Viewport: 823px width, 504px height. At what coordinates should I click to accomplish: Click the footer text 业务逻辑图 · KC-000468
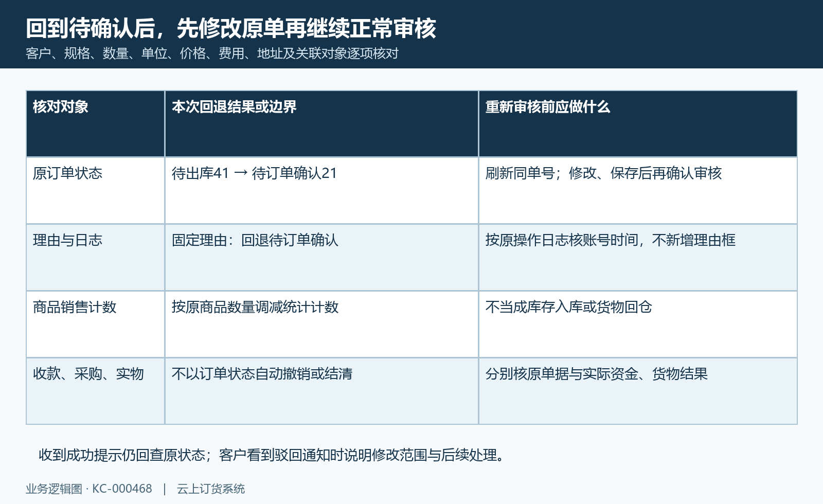coord(89,489)
